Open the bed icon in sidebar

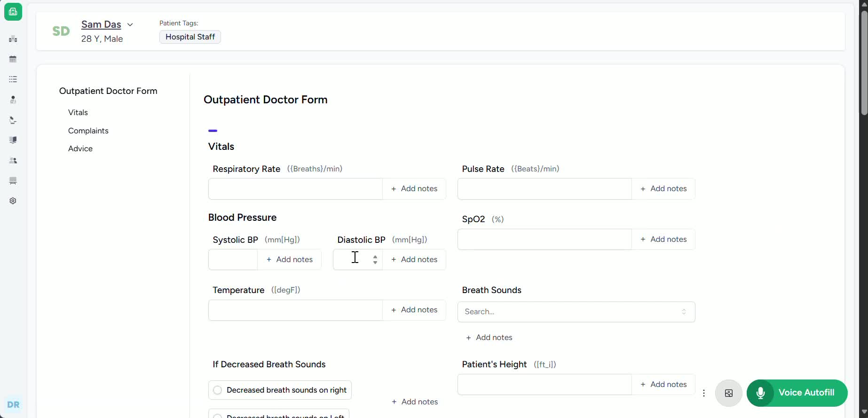pyautogui.click(x=13, y=181)
